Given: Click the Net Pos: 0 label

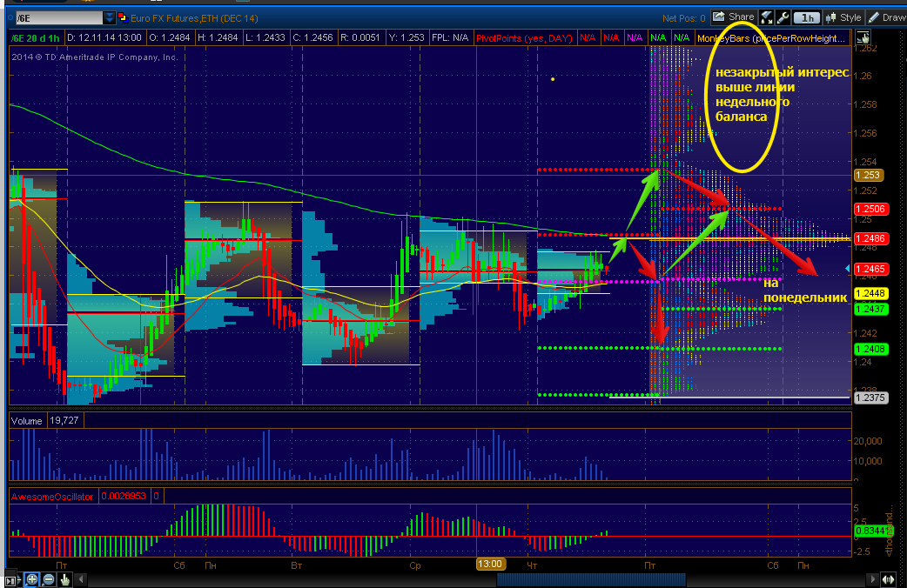Looking at the screenshot, I should [683, 18].
